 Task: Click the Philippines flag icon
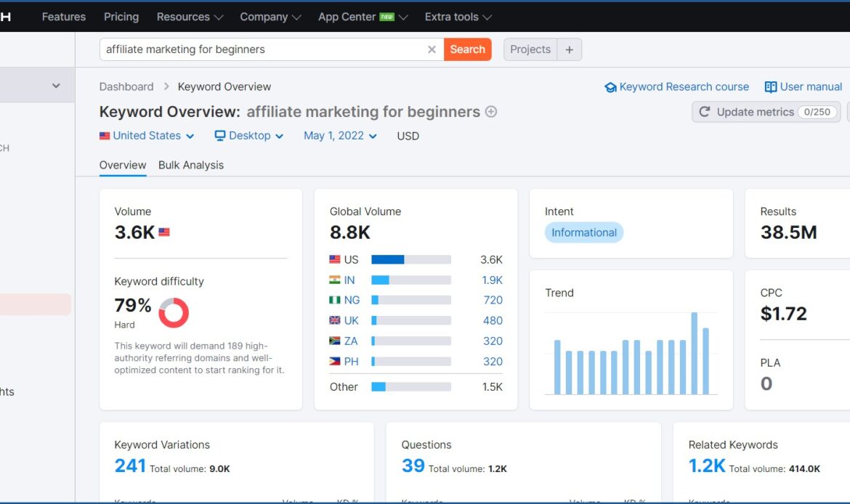pos(335,362)
